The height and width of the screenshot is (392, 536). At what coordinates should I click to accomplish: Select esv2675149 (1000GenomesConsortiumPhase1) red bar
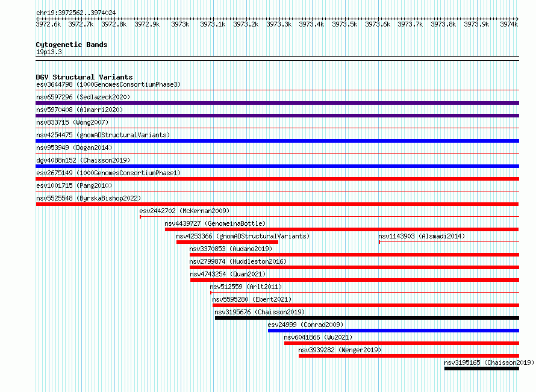(277, 179)
